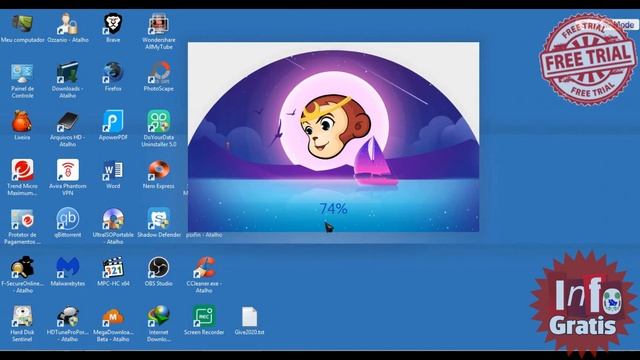
Task: Launch Internet Download Manager icon
Action: pyautogui.click(x=159, y=316)
